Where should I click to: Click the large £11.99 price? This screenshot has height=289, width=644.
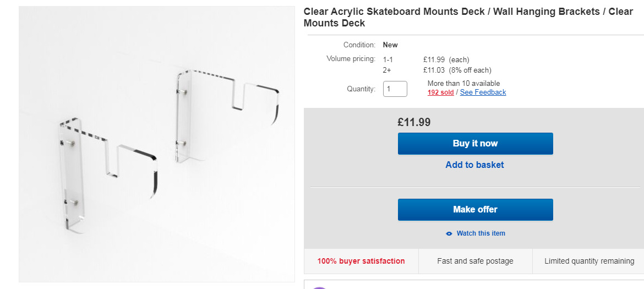(x=414, y=122)
